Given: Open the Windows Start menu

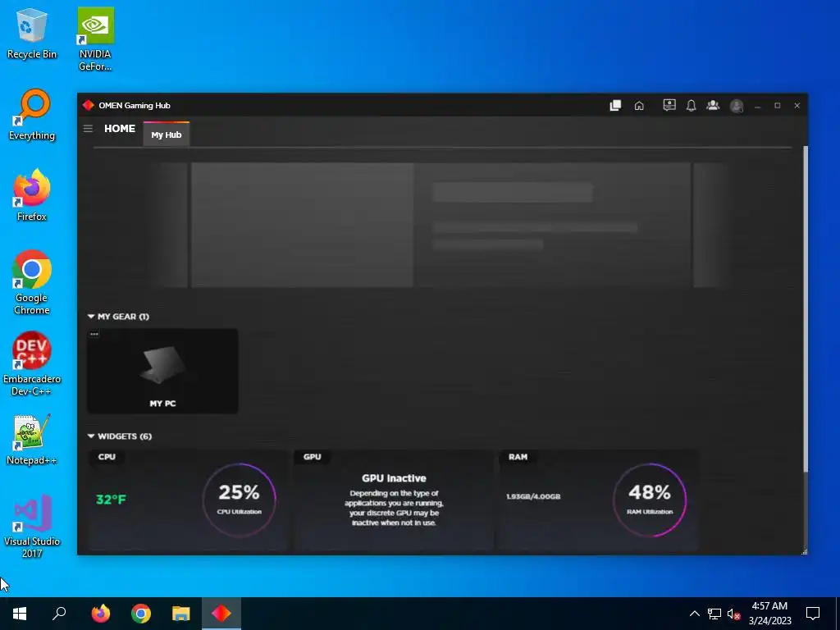Looking at the screenshot, I should (x=20, y=614).
